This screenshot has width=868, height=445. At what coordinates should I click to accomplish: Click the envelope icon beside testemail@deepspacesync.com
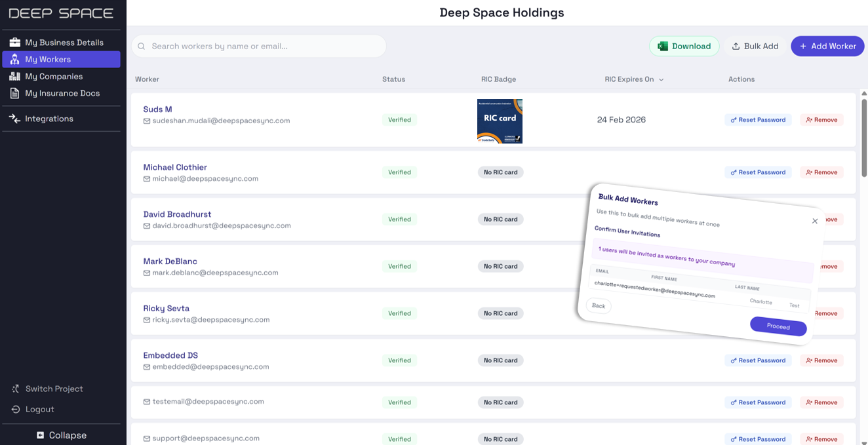(147, 402)
